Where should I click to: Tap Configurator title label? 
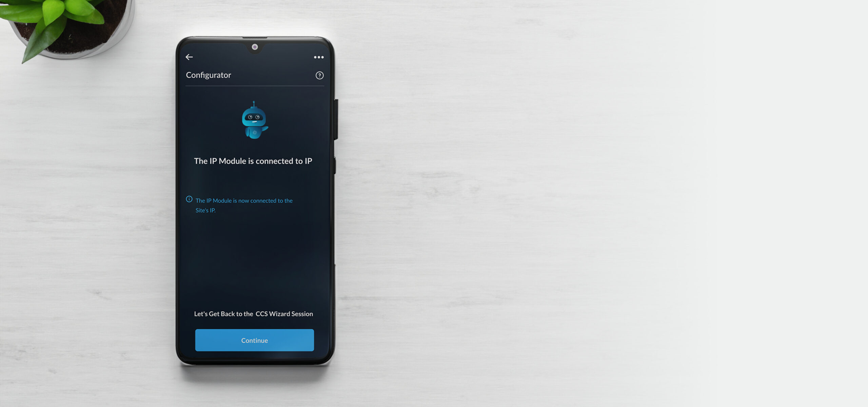coord(209,75)
